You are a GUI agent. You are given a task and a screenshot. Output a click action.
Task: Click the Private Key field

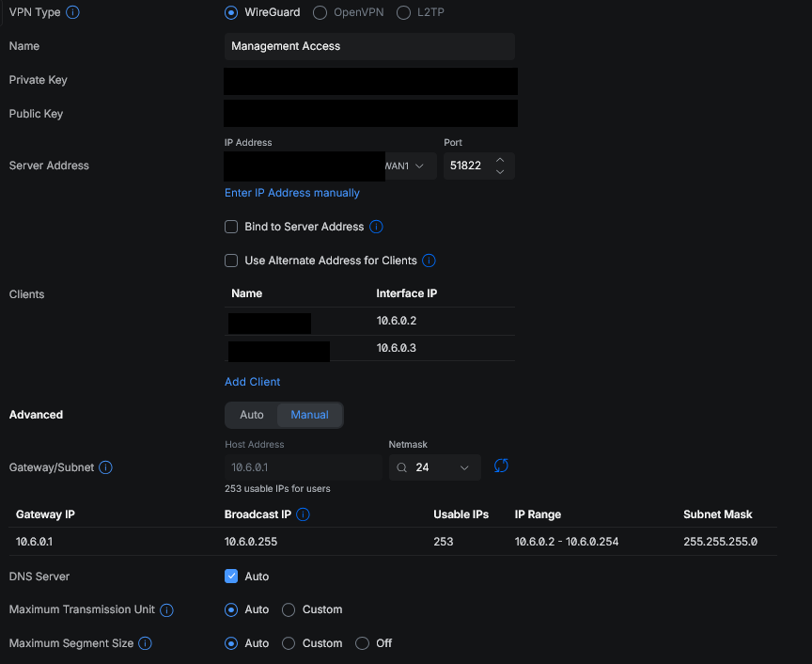(x=371, y=82)
